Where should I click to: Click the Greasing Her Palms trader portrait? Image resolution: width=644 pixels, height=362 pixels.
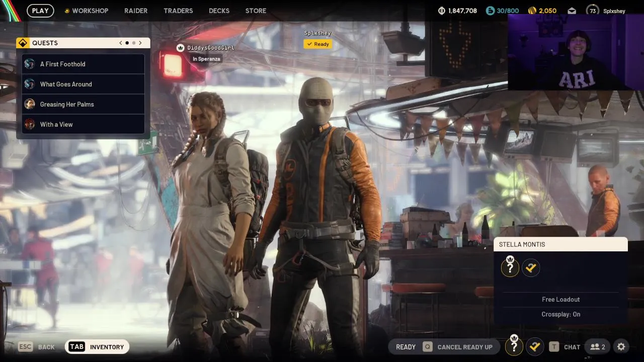click(30, 104)
